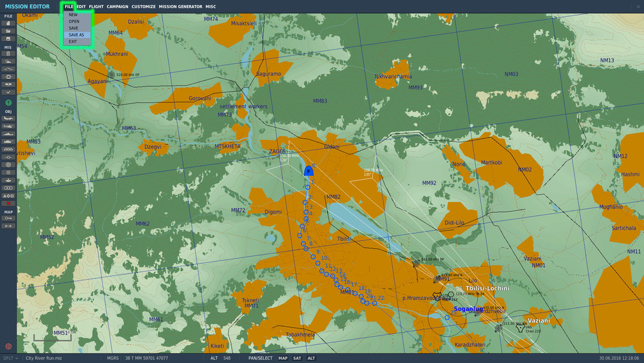Open the weather settings cloud icon
Screen dimensions: 644x363
click(x=8, y=61)
